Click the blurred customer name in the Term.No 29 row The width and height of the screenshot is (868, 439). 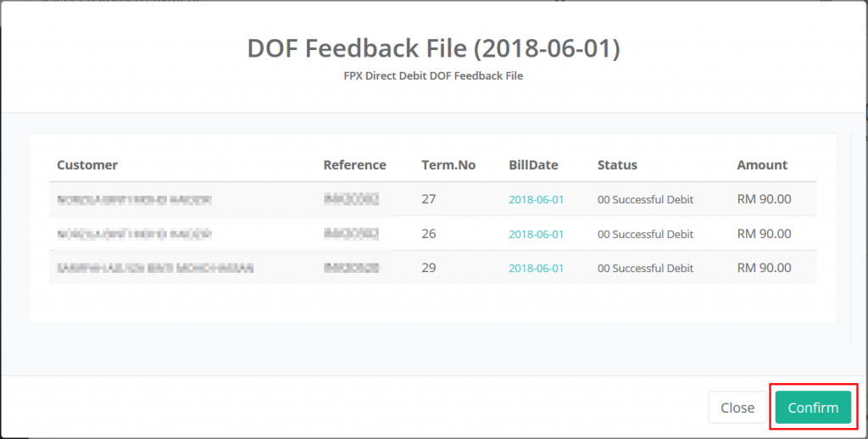[x=155, y=268]
